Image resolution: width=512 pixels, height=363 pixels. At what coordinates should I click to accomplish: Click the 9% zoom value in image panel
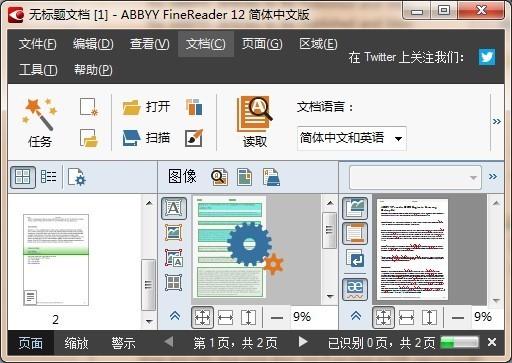pyautogui.click(x=302, y=316)
